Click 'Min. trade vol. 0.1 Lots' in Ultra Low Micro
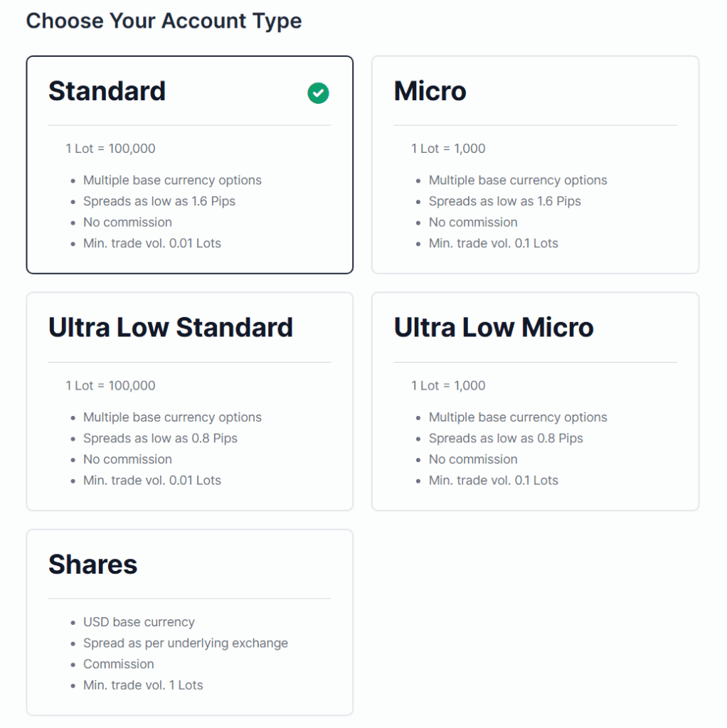Screen dimensions: 727x728 tap(494, 480)
